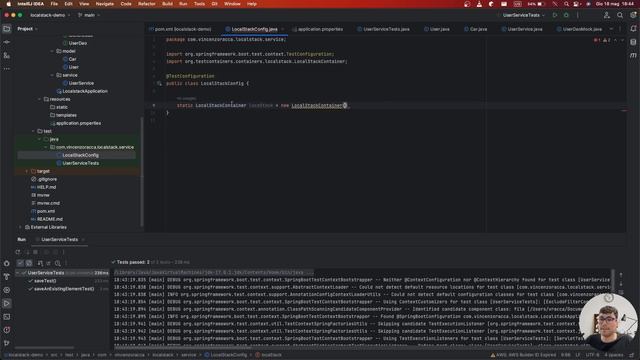
Task: Select README.md in project tree
Action: [x=47, y=219]
